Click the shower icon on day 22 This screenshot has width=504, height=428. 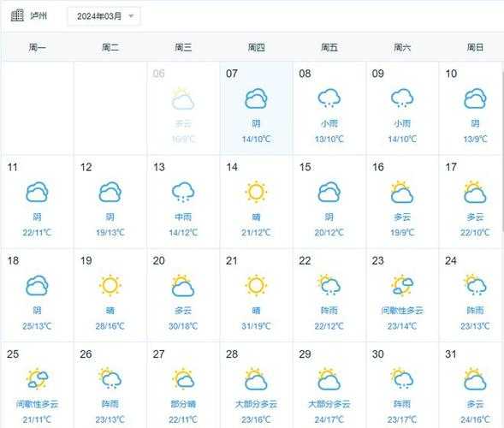(329, 285)
